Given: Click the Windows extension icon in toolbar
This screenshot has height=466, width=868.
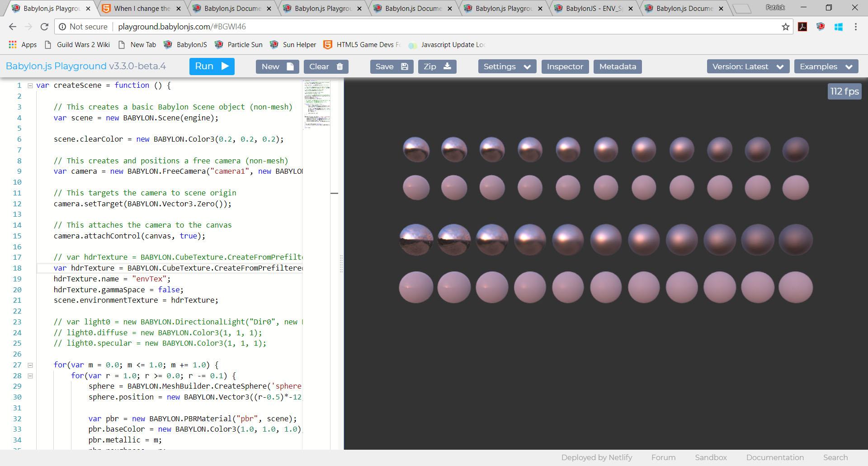Looking at the screenshot, I should click(839, 27).
